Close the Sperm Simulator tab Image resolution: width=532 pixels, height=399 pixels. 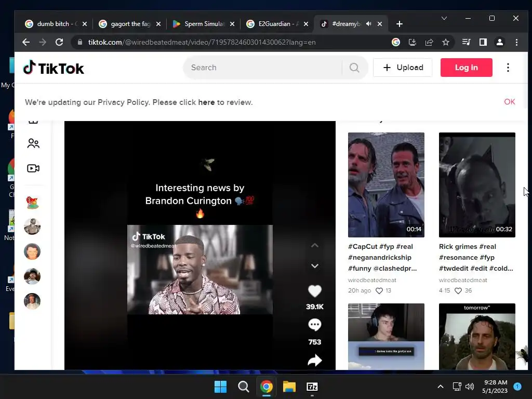point(232,24)
